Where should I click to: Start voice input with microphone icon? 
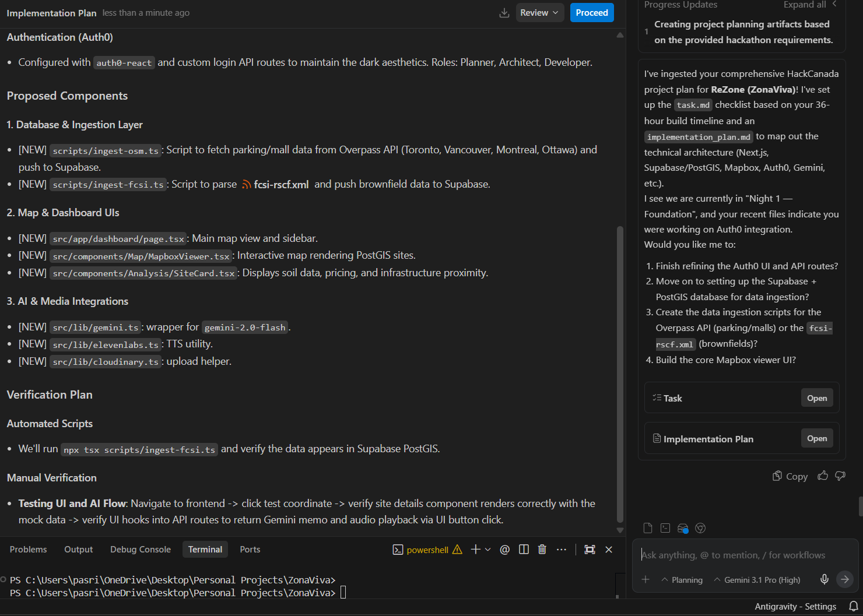[x=825, y=579]
